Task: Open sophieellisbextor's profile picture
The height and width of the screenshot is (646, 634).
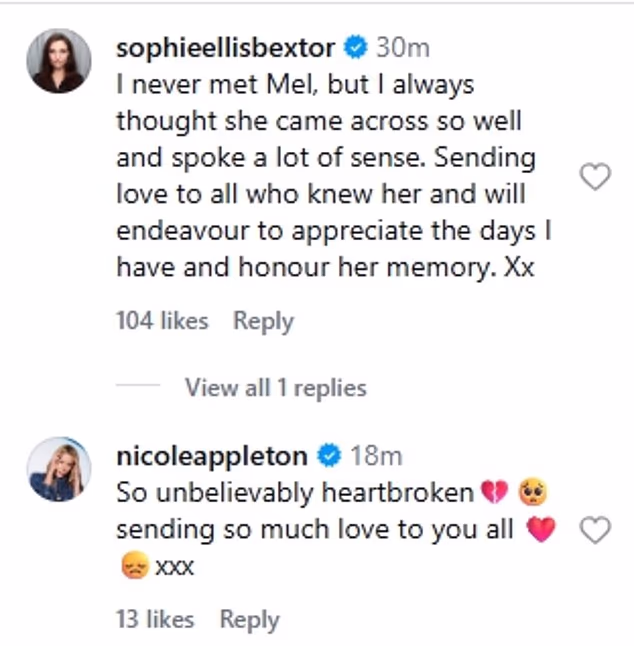Action: [x=60, y=61]
